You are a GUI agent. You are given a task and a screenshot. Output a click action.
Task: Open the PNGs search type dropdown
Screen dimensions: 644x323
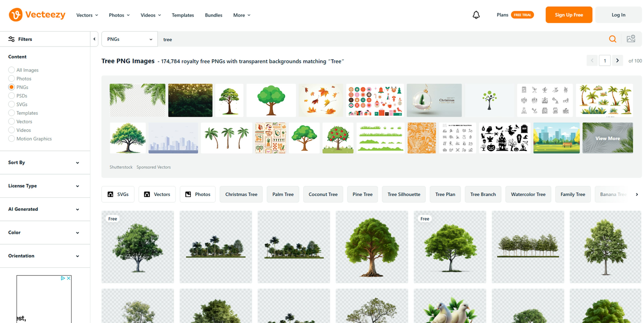point(129,39)
